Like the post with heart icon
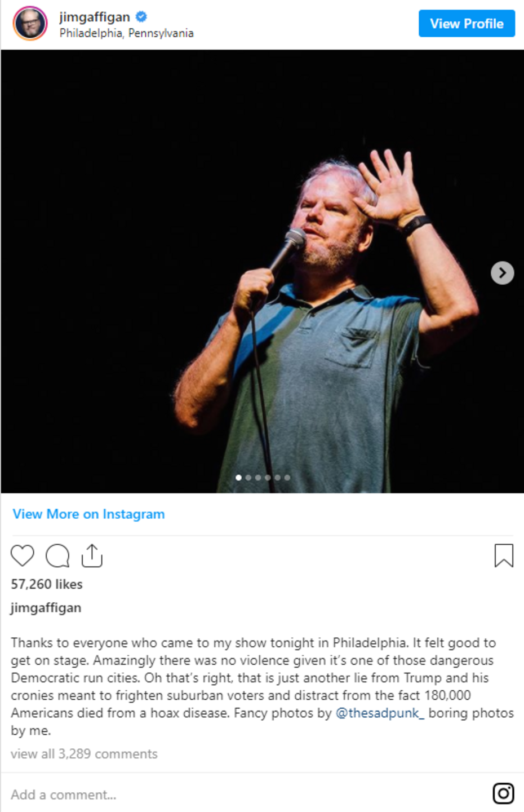The image size is (524, 812). tap(23, 556)
